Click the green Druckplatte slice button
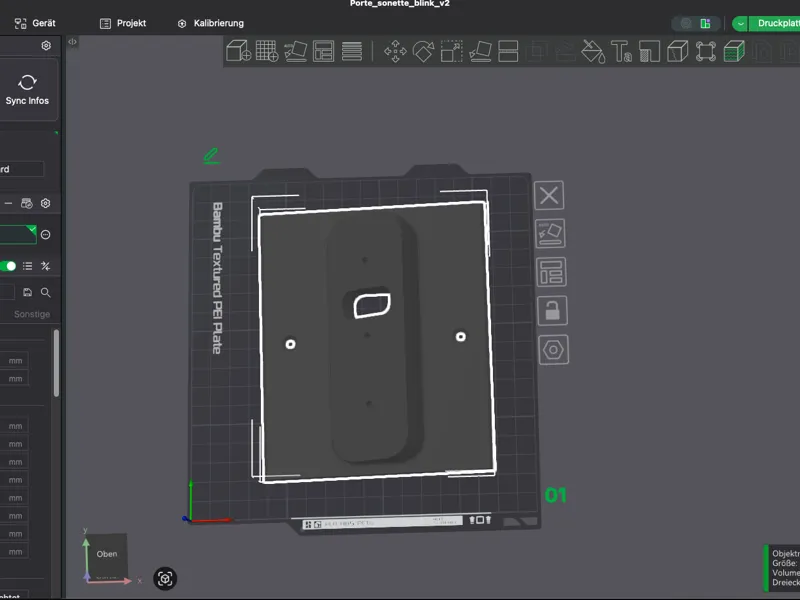Image resolution: width=800 pixels, height=600 pixels. pos(774,23)
